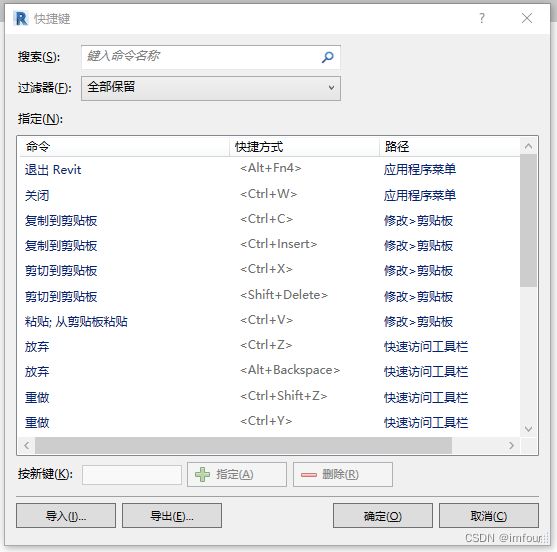Click the 指定(A) assign button
The image size is (557, 552).
[237, 474]
